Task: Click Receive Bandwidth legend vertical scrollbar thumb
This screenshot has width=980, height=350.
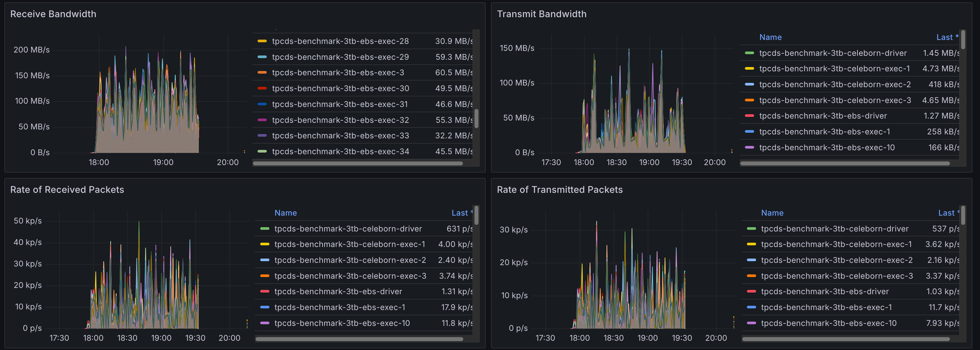Action: [x=476, y=119]
